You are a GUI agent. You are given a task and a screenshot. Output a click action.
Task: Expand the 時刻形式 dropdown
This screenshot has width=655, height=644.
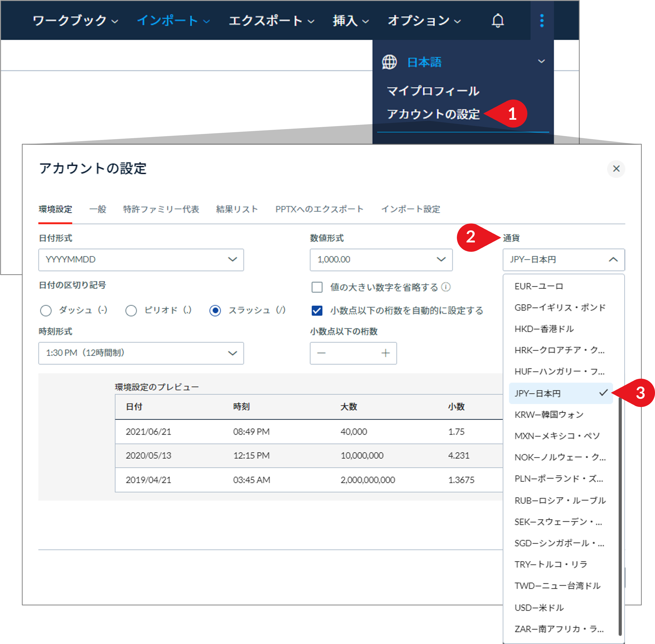click(x=141, y=353)
